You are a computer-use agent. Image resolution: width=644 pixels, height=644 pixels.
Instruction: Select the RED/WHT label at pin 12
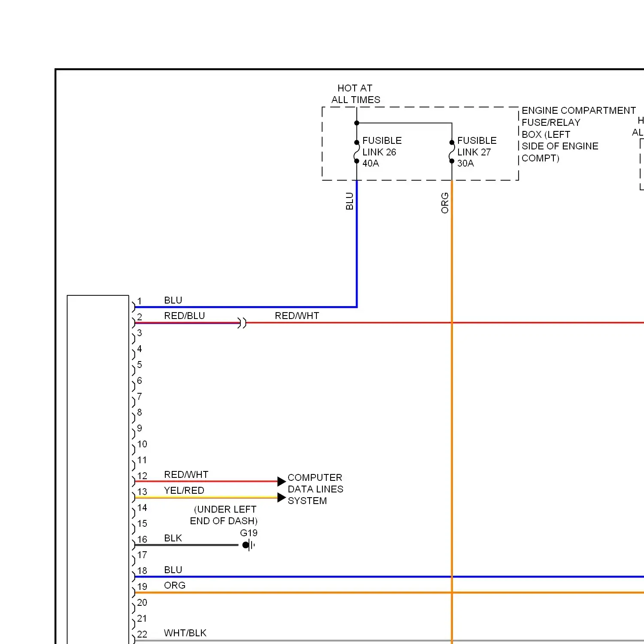186,474
